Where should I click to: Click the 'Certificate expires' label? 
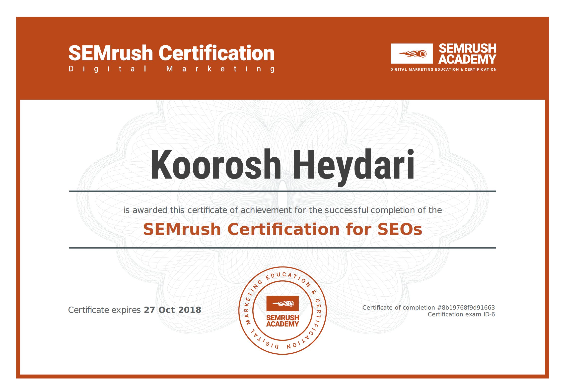tap(105, 310)
